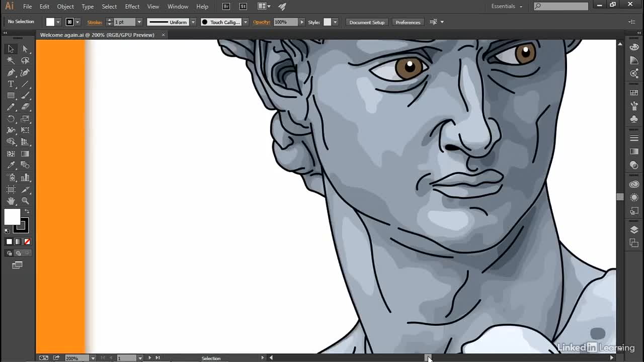Choose the Lasso tool
Screen dimensions: 644x362
click(25, 60)
